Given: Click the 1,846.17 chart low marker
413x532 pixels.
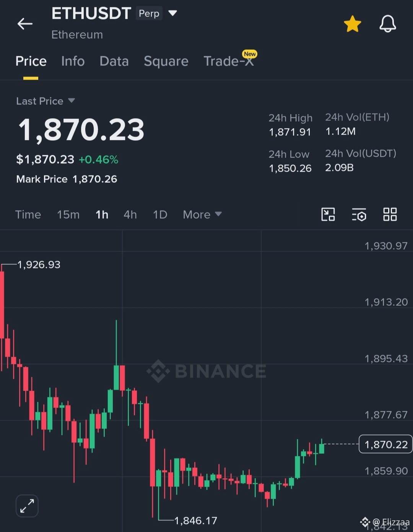Looking at the screenshot, I should click(195, 521).
